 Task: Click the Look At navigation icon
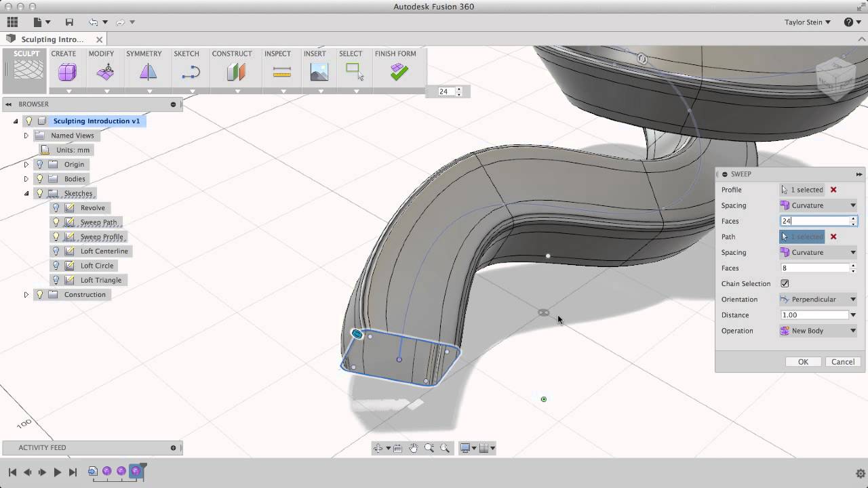pyautogui.click(x=398, y=448)
